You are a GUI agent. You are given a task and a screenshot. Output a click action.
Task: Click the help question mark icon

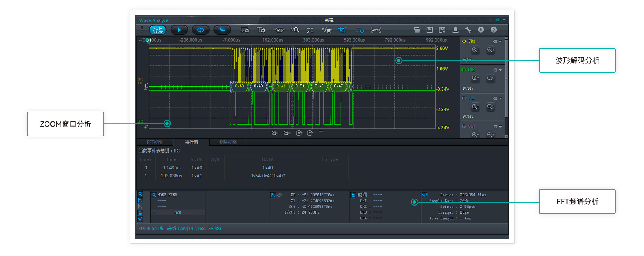[x=494, y=30]
